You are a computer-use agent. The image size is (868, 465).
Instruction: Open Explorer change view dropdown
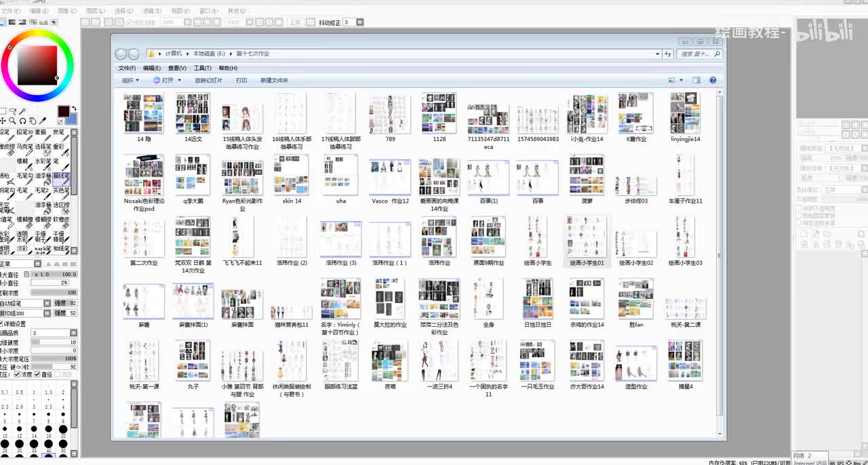coord(682,80)
